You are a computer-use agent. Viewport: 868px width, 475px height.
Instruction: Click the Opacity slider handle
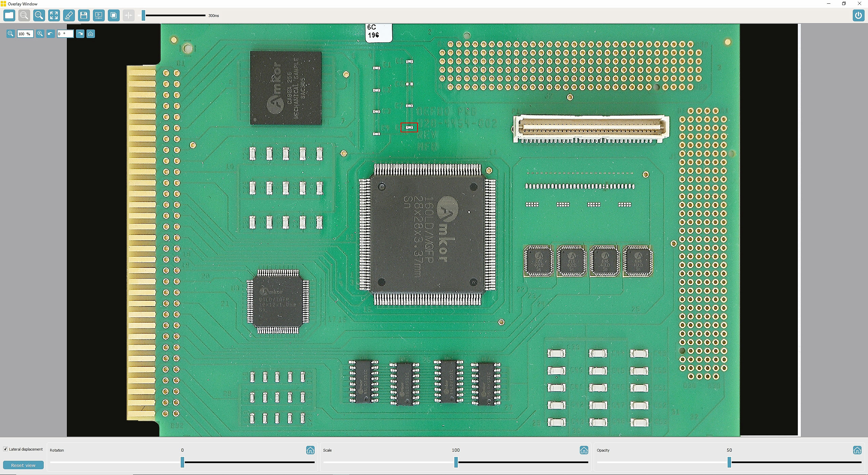[x=729, y=462]
